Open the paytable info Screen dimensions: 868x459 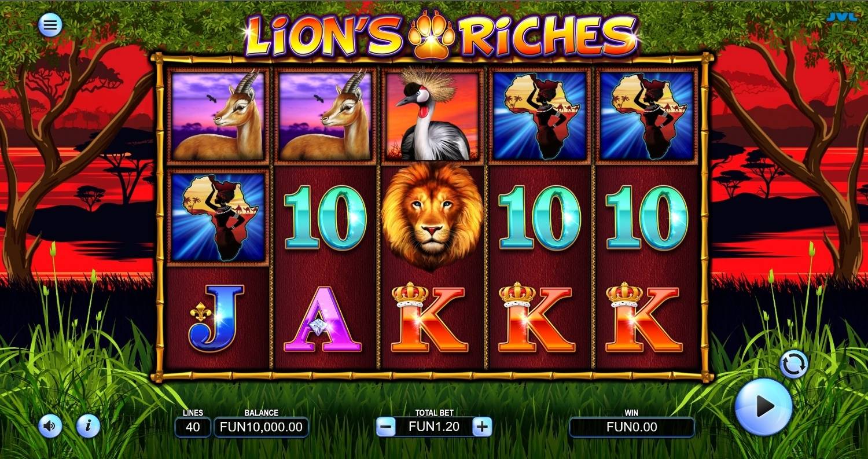tap(89, 427)
